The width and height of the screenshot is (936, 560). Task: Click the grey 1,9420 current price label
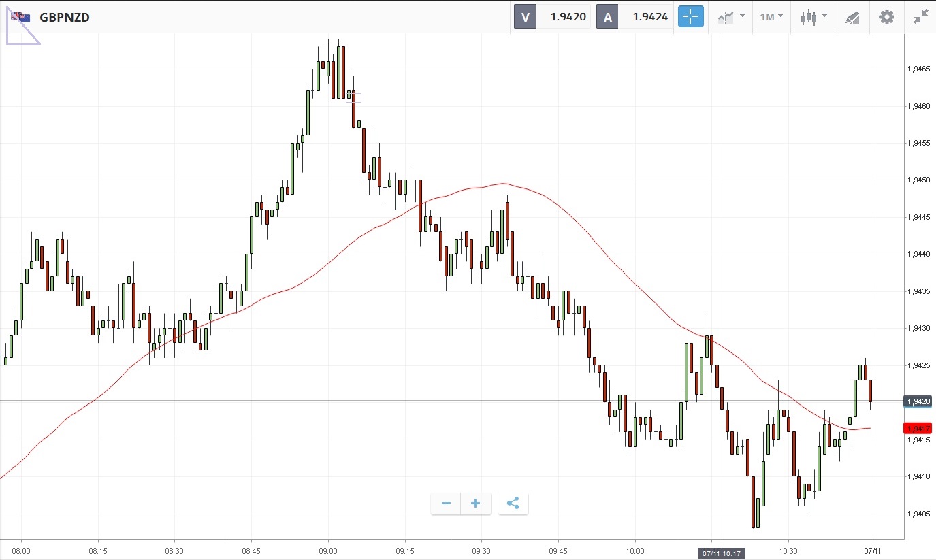coord(918,401)
